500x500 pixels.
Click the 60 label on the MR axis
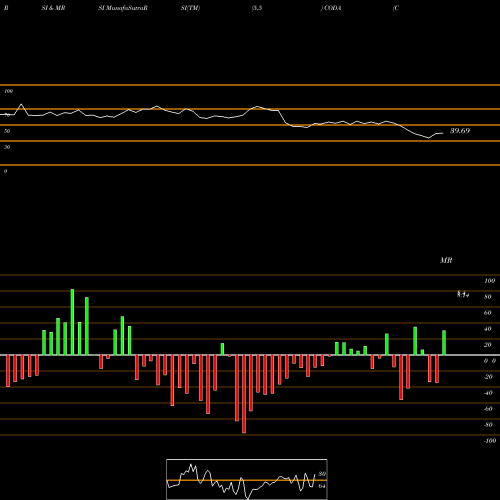tap(488, 313)
